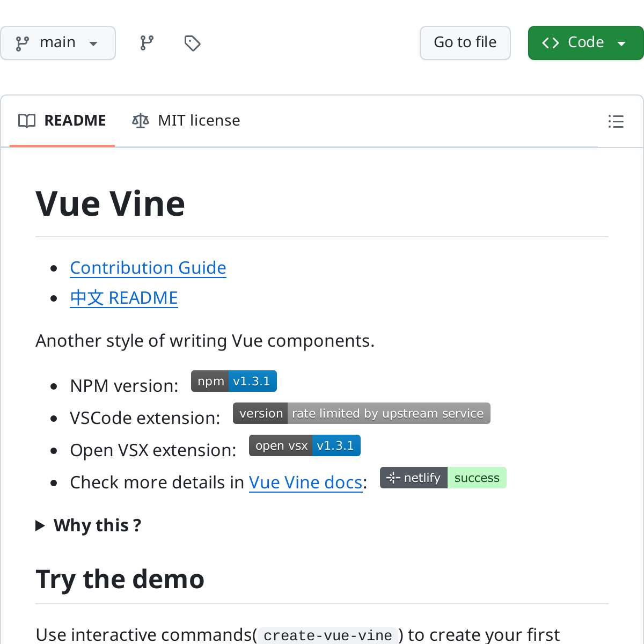Click the branch fork icon next to main selector

pyautogui.click(x=147, y=42)
